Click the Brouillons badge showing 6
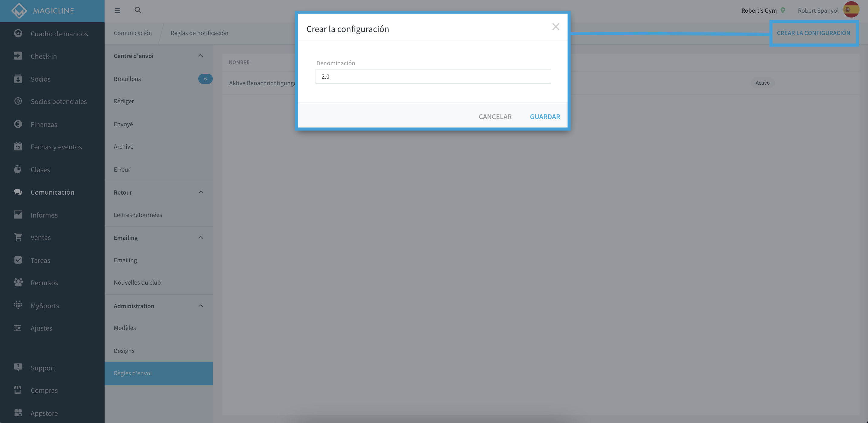Viewport: 868px width, 423px height. 205,79
